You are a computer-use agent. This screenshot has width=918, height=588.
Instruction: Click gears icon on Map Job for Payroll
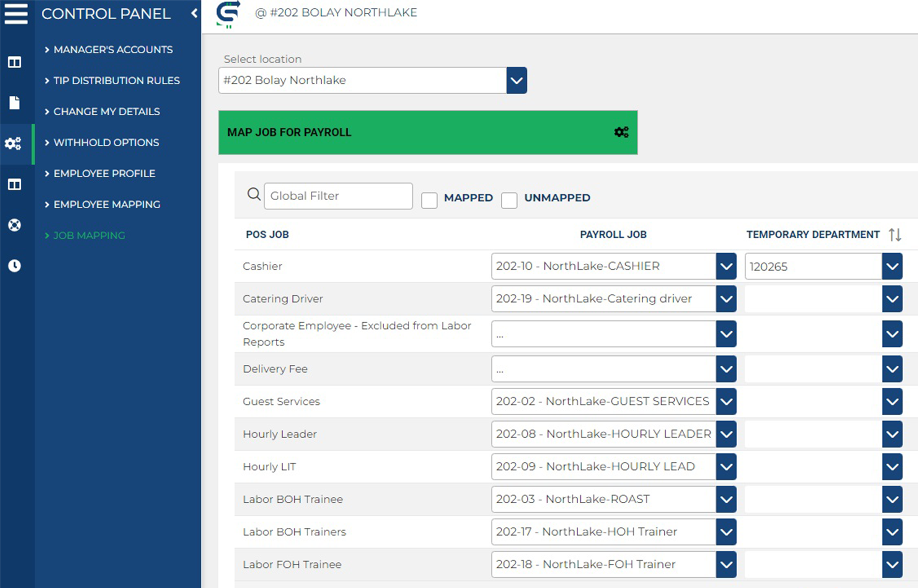click(x=621, y=132)
